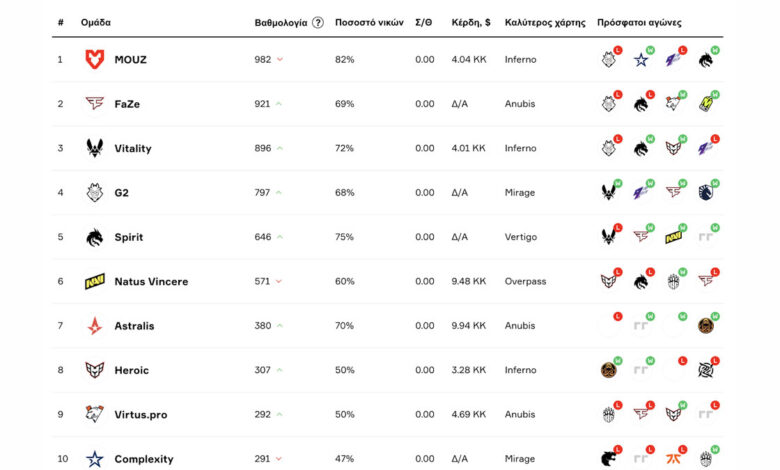The image size is (780, 470).
Task: Select the Vitality bee logo
Action: tap(95, 148)
